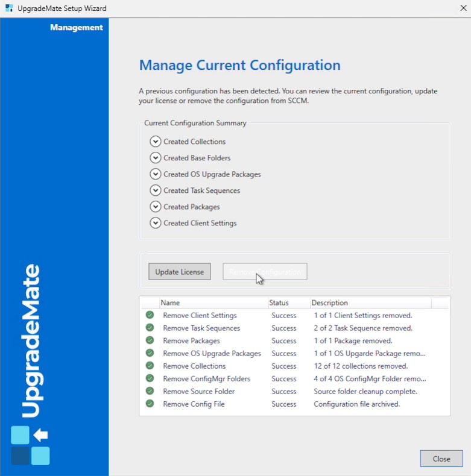Expand the Created Packages section

point(155,207)
